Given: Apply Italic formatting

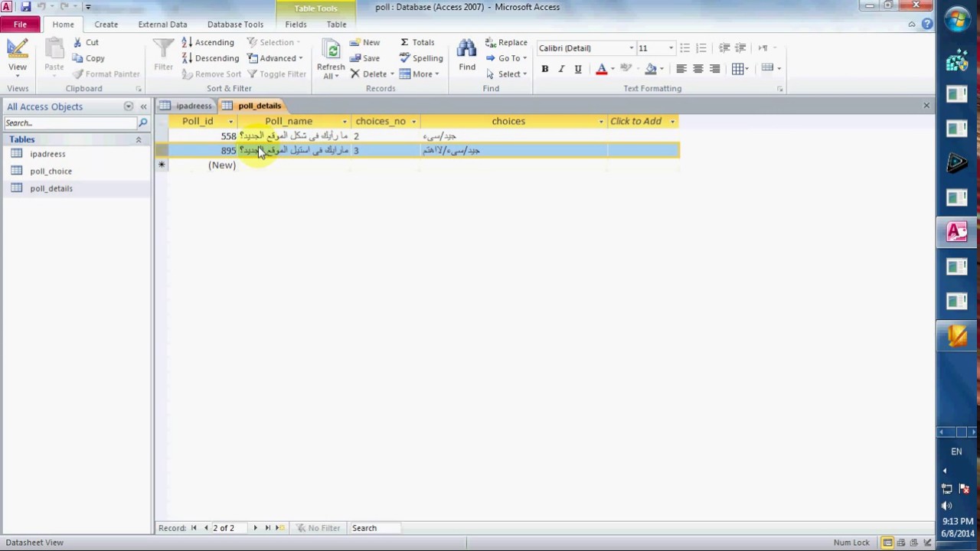Looking at the screenshot, I should coord(561,69).
